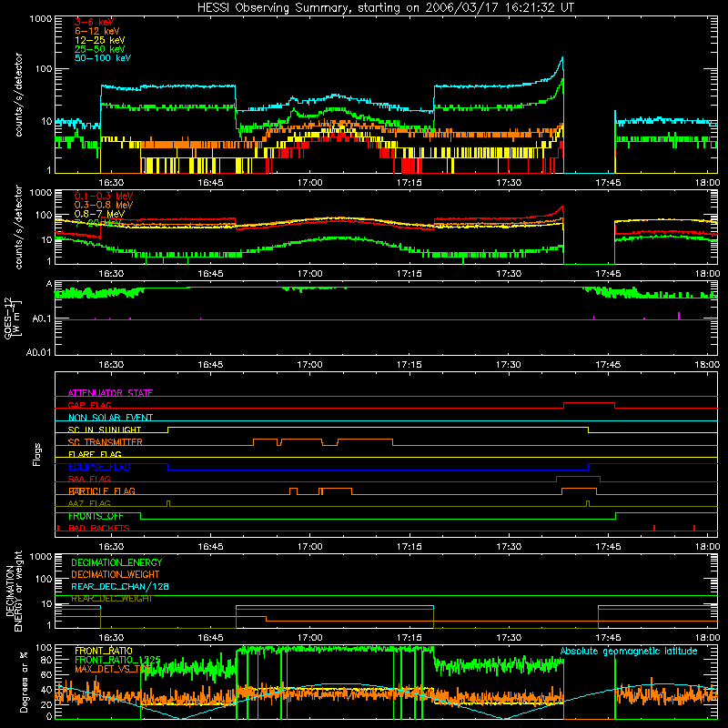Click the cyan 50-100 keV peak near 17:38

(x=562, y=58)
